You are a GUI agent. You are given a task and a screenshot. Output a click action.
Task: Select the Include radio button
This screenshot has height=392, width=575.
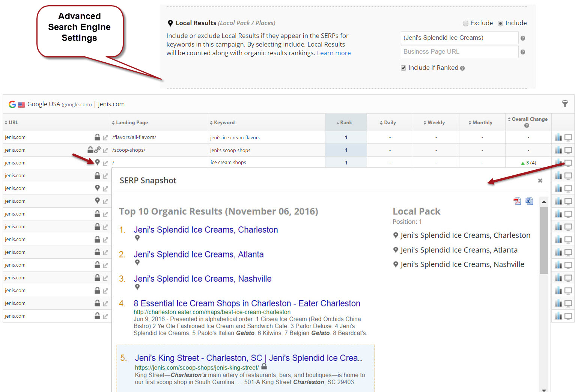500,23
